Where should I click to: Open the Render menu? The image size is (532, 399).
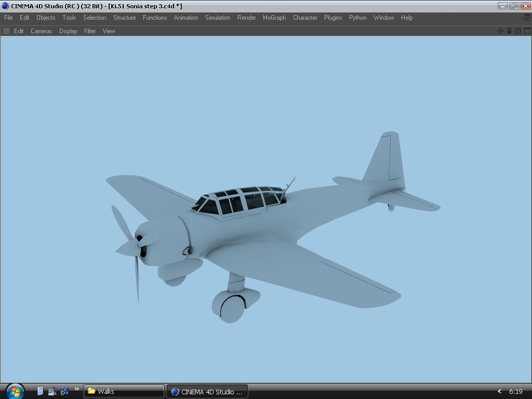246,18
